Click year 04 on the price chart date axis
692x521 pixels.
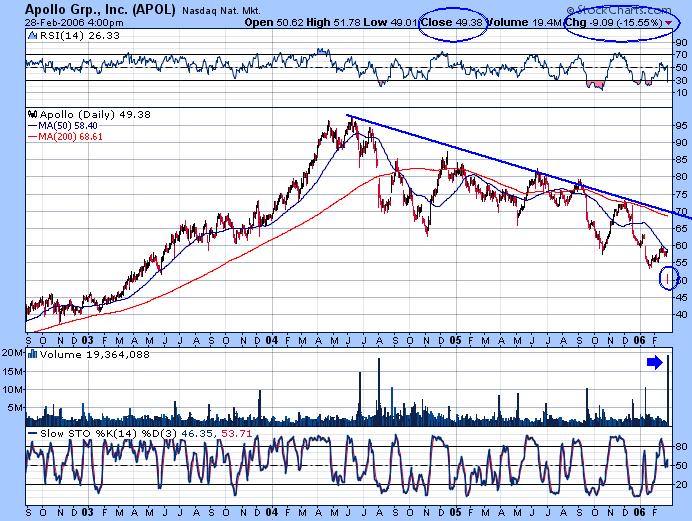[x=271, y=340]
